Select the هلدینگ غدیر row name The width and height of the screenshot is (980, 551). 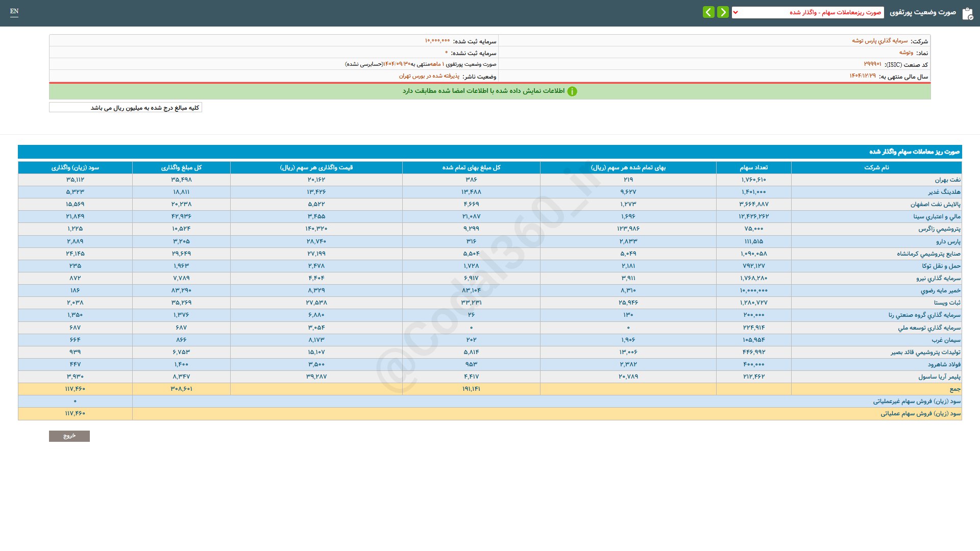point(944,192)
